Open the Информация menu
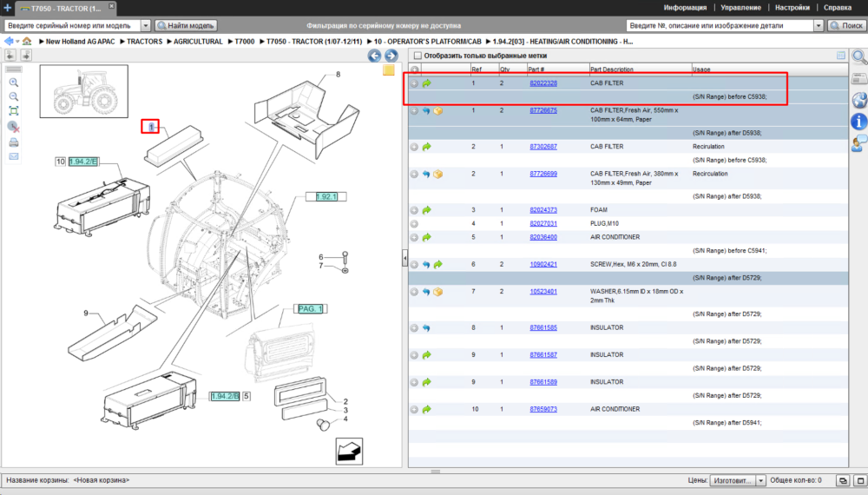868x495 pixels. [x=685, y=8]
